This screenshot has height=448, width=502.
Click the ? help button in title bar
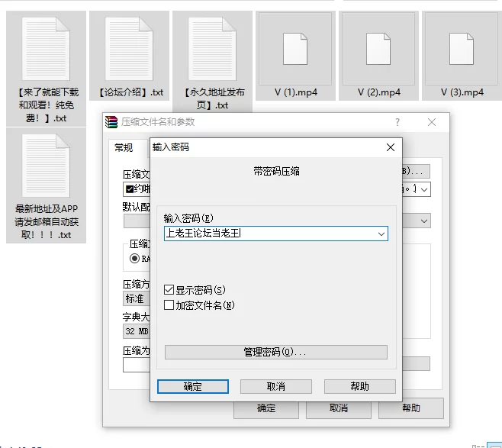pos(397,122)
